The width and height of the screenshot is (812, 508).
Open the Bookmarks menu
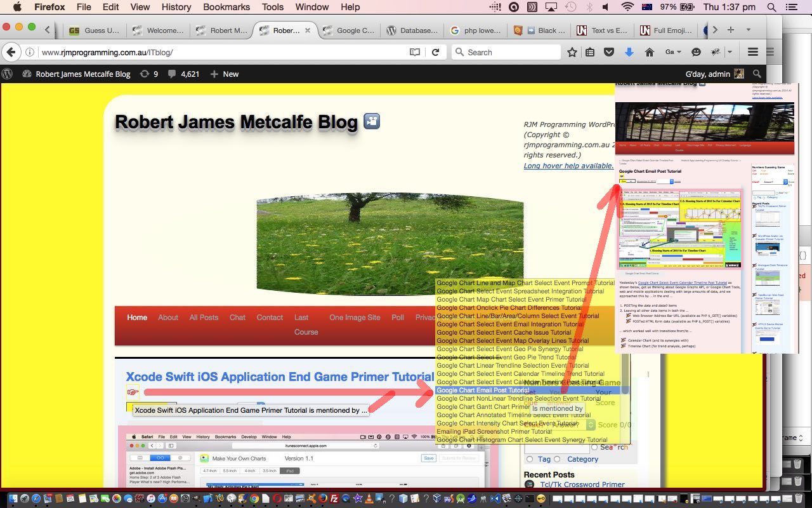tap(226, 7)
